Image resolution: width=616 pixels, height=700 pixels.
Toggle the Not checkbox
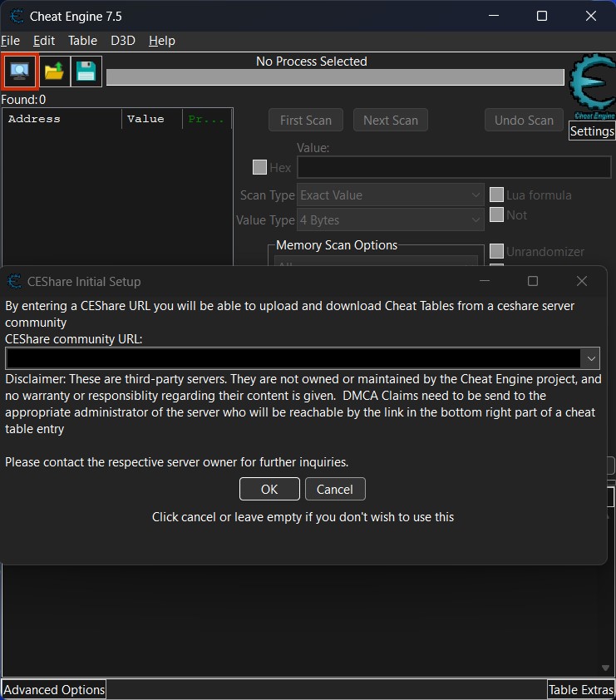[496, 214]
